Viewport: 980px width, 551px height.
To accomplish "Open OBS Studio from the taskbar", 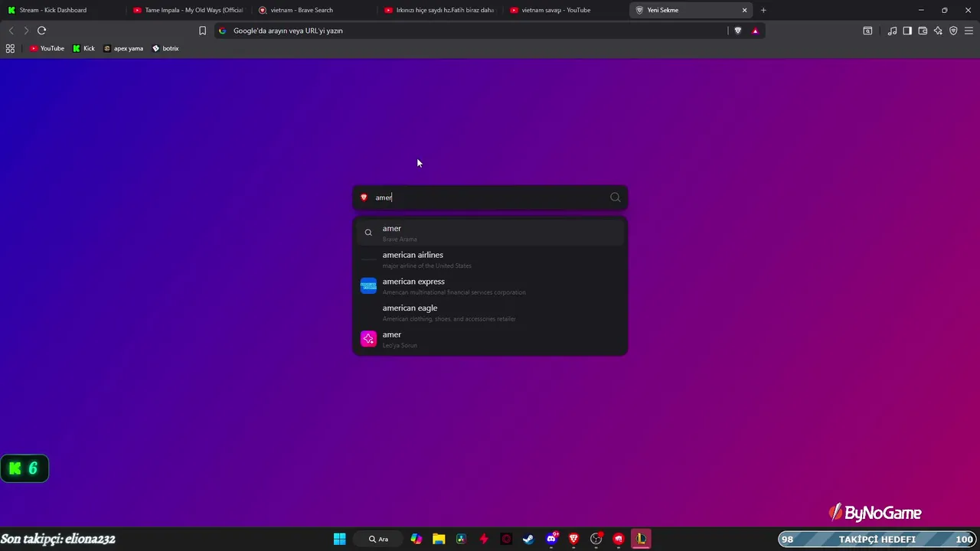I will pos(596,539).
